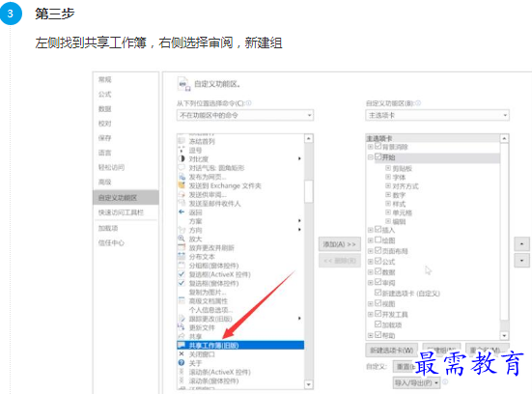Toggle the 开始 tab checkbox

click(x=378, y=156)
